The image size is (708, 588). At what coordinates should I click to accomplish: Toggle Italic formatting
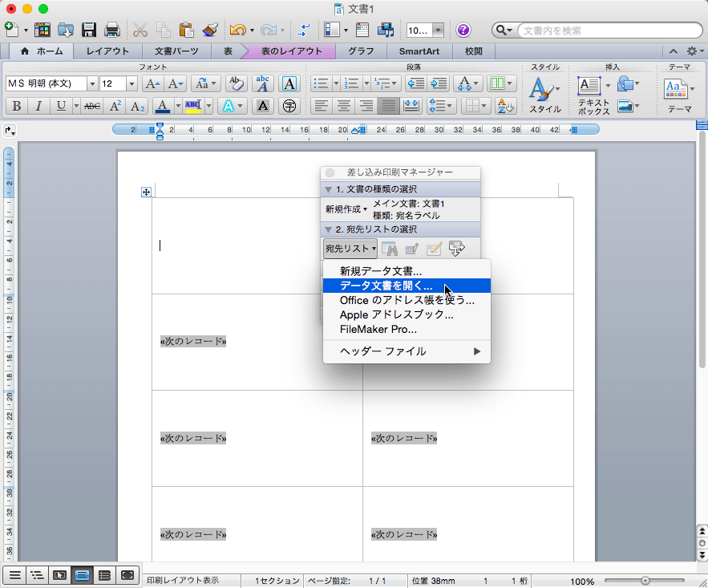pyautogui.click(x=38, y=107)
